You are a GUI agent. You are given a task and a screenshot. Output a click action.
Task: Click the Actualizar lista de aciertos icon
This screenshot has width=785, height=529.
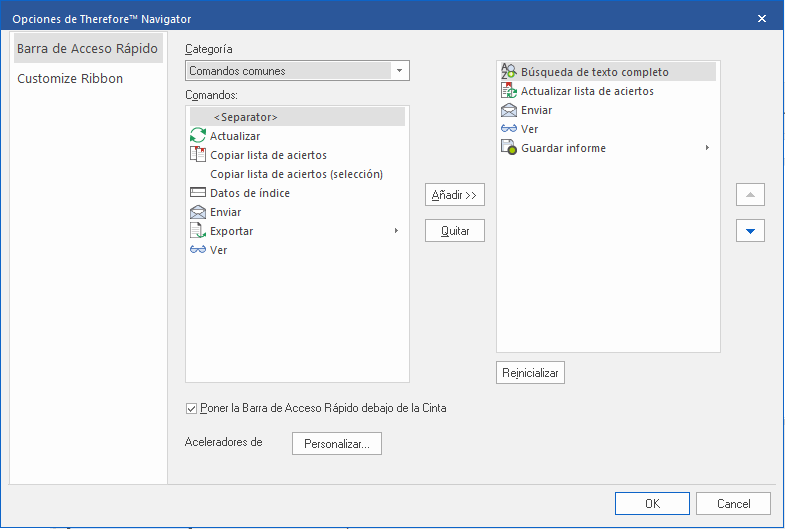click(509, 91)
